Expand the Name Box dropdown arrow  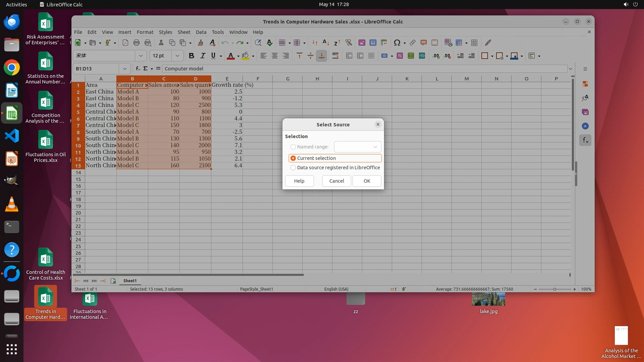point(124,69)
